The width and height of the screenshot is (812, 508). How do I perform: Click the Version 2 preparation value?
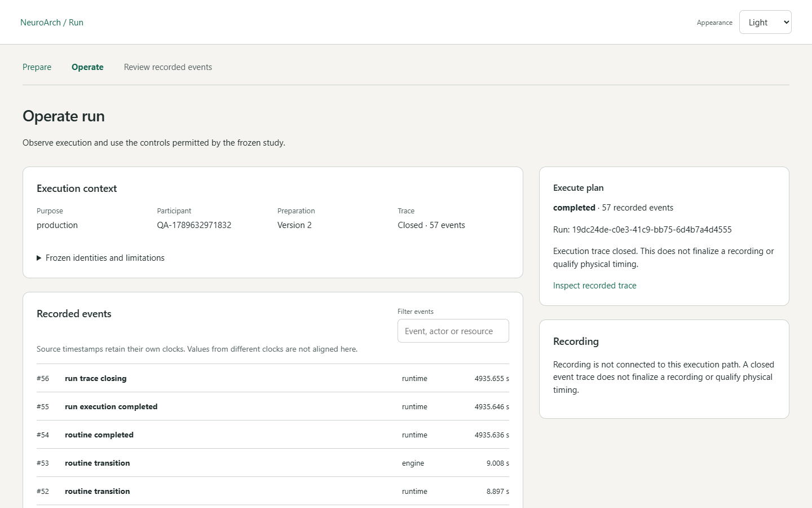[x=294, y=225]
